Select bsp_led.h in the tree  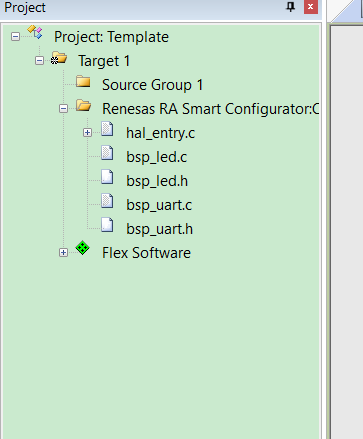[x=157, y=181]
